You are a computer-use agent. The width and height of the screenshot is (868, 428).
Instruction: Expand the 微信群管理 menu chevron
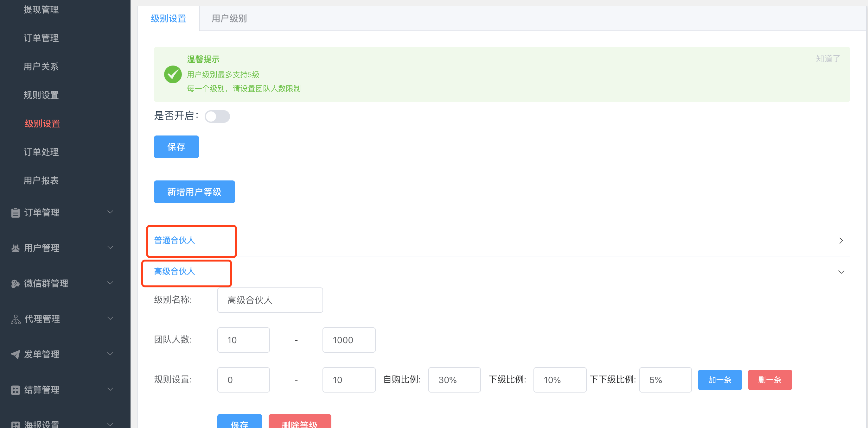point(110,283)
